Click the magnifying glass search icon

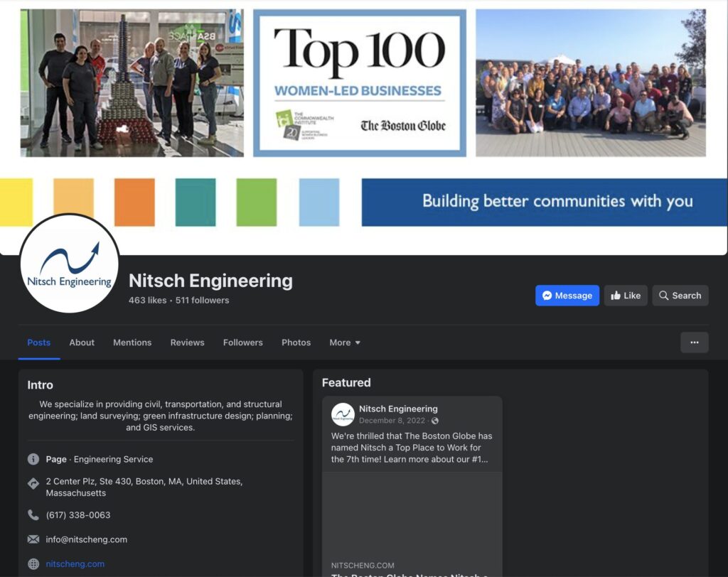[663, 296]
